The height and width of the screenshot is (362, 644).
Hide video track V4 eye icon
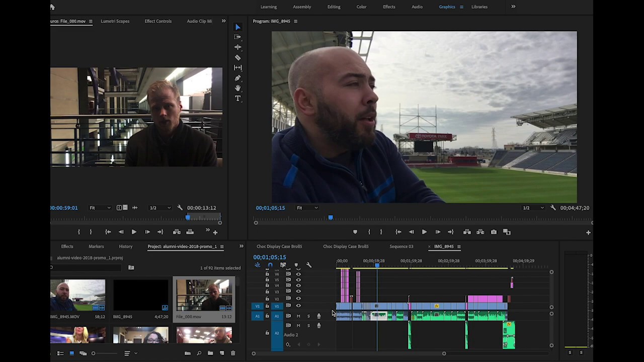(298, 285)
